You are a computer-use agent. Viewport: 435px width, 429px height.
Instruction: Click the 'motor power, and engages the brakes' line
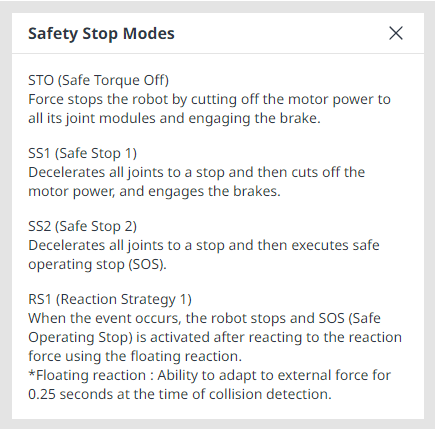pos(154,191)
